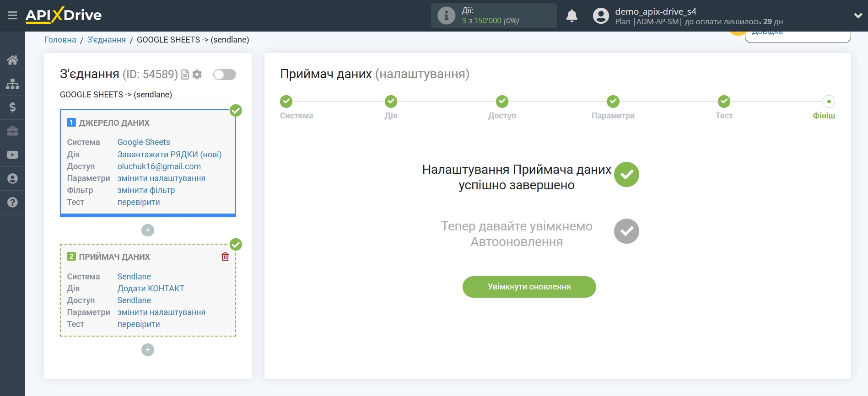
Task: Go to Home sidebar icon
Action: pyautogui.click(x=12, y=60)
